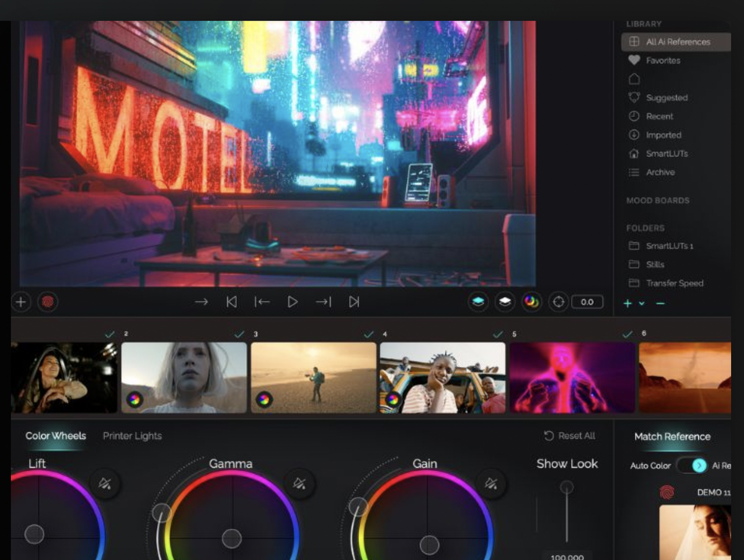Open the color rings scope icon
744x560 pixels.
click(531, 302)
